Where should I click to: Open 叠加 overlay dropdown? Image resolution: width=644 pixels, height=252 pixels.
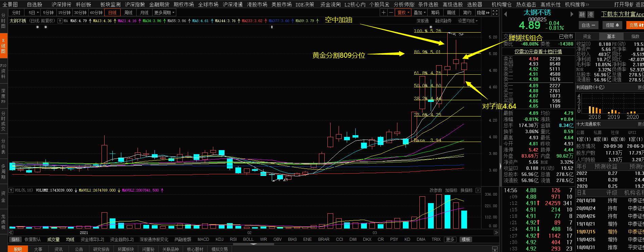[x=419, y=13]
